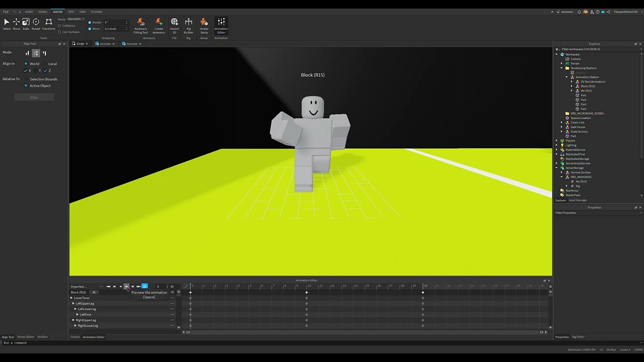Select Normal Zombie in the Explorer
This screenshot has height=362, width=644.
tap(581, 172)
